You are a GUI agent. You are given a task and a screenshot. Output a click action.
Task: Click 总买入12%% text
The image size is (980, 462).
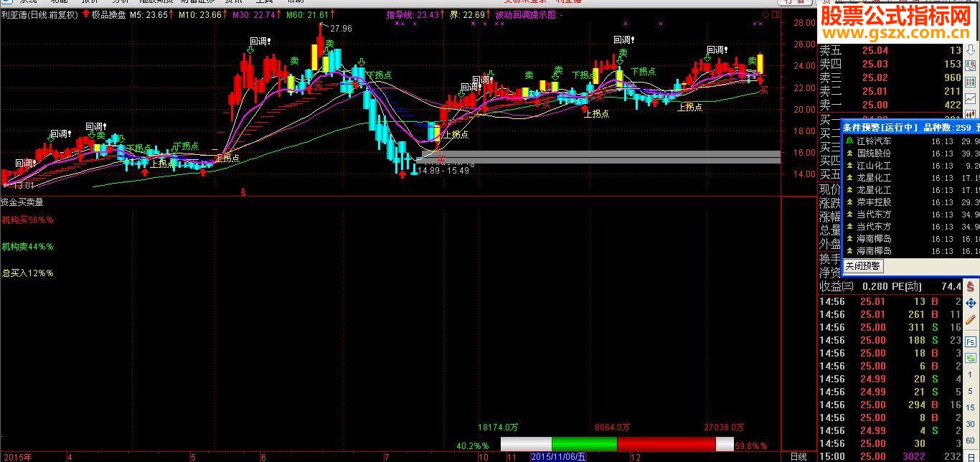28,273
